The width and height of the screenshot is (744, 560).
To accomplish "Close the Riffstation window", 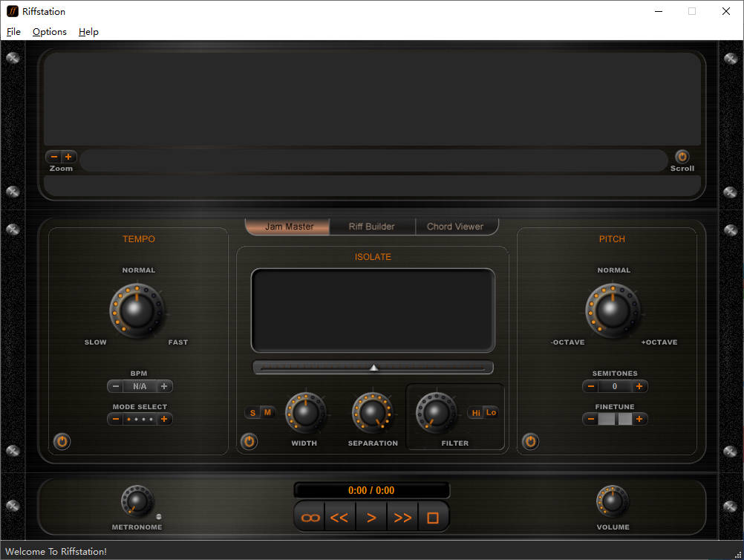I will [x=726, y=11].
